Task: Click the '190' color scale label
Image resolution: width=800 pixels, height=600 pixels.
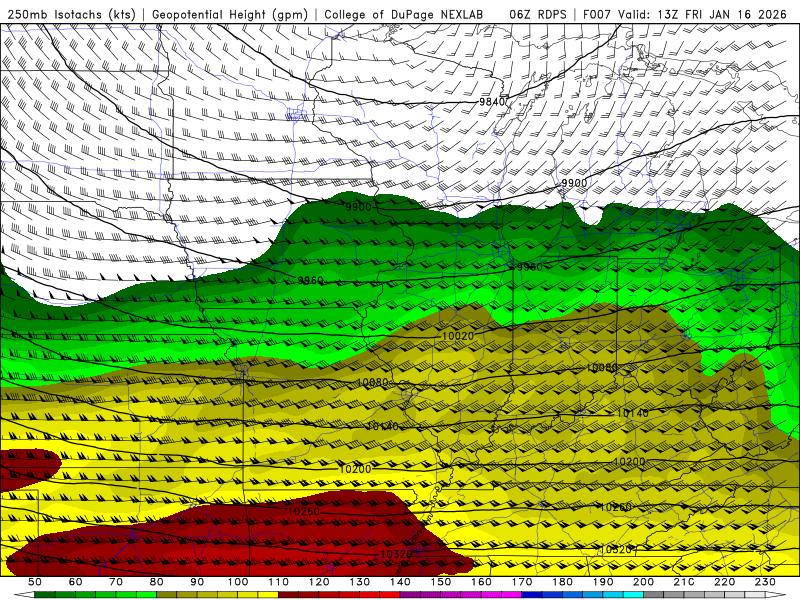Action: point(603,582)
